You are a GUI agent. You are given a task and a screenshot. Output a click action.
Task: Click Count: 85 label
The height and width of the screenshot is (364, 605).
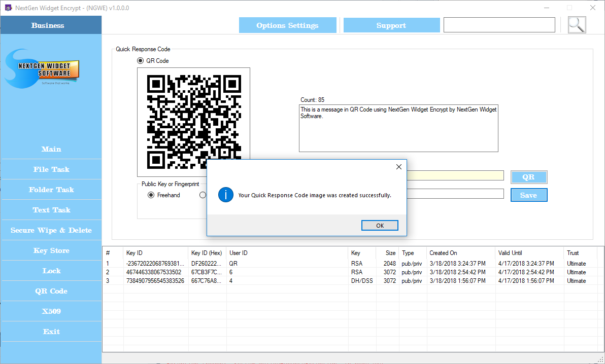point(312,100)
